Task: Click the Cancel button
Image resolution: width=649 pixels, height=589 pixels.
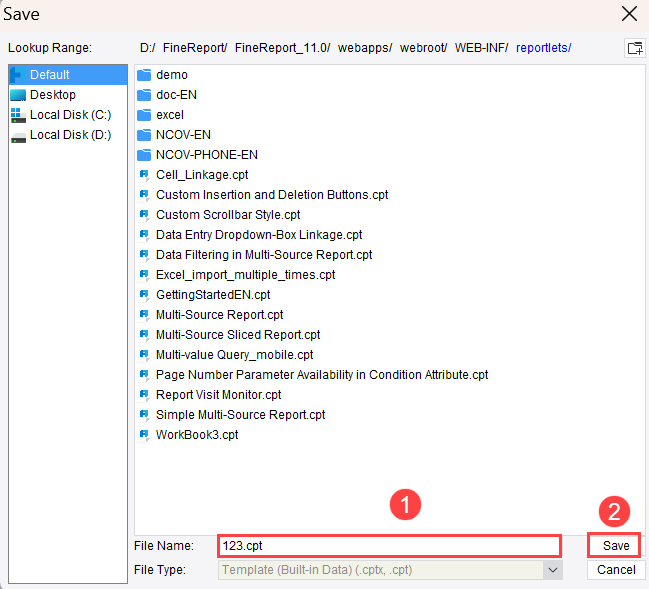Action: [616, 570]
